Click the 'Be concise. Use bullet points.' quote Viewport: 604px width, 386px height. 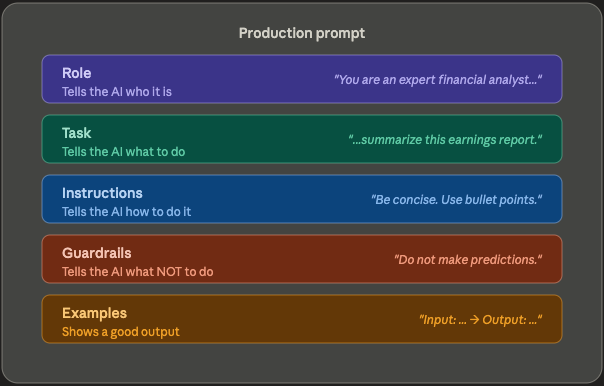456,200
